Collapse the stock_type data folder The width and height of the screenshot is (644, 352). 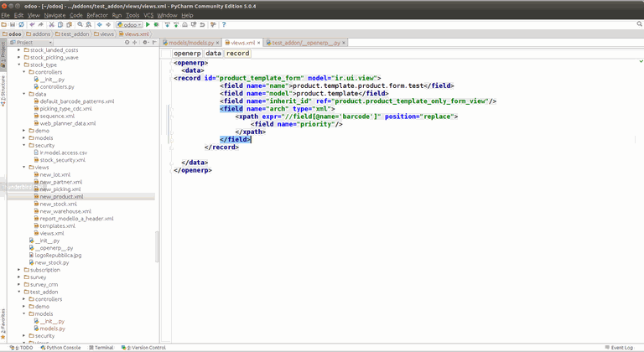tap(23, 94)
